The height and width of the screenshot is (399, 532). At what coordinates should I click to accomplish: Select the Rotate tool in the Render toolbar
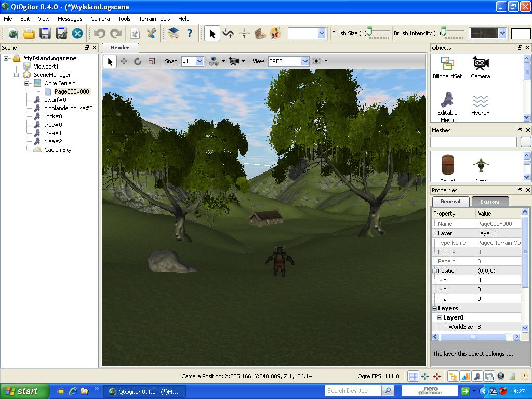(x=138, y=61)
